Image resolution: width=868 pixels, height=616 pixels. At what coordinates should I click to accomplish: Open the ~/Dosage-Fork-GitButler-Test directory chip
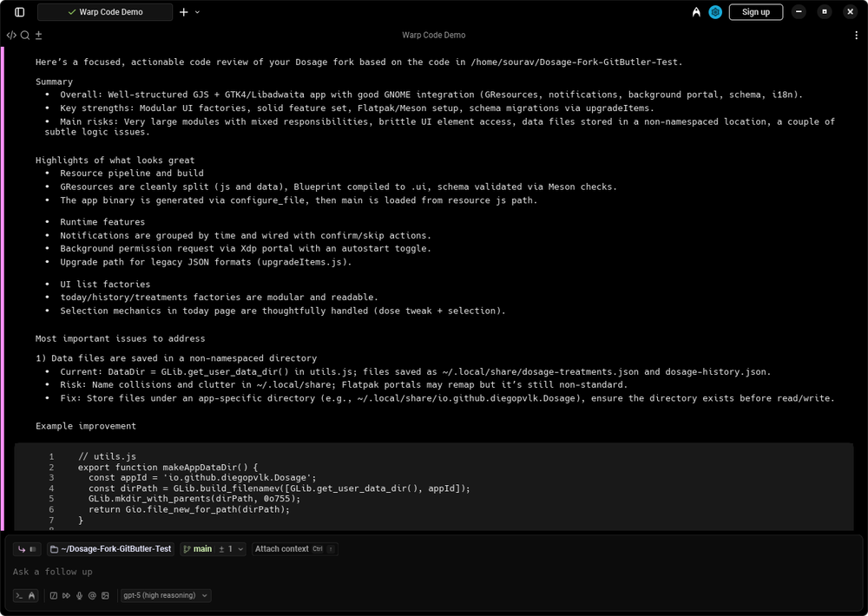tap(111, 549)
